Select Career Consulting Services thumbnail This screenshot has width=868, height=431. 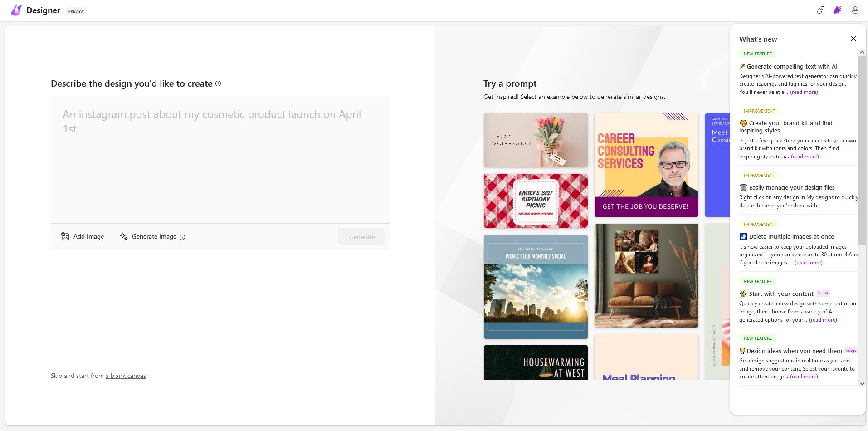point(646,165)
